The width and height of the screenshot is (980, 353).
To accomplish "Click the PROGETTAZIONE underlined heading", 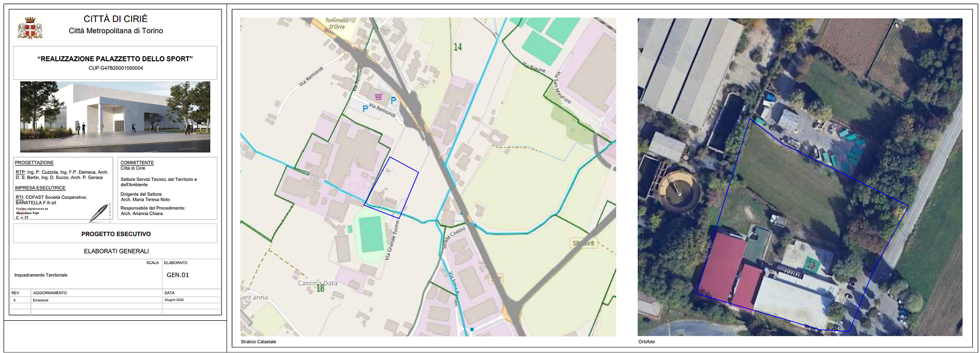I will tap(34, 162).
